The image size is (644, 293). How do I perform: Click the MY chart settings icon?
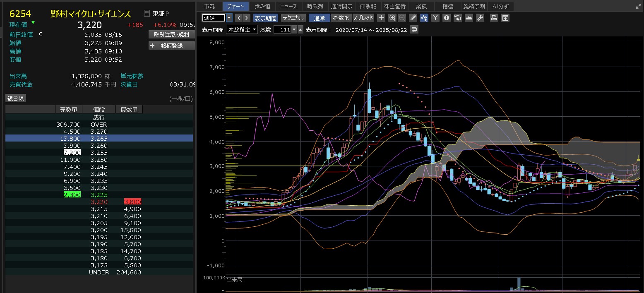(458, 18)
